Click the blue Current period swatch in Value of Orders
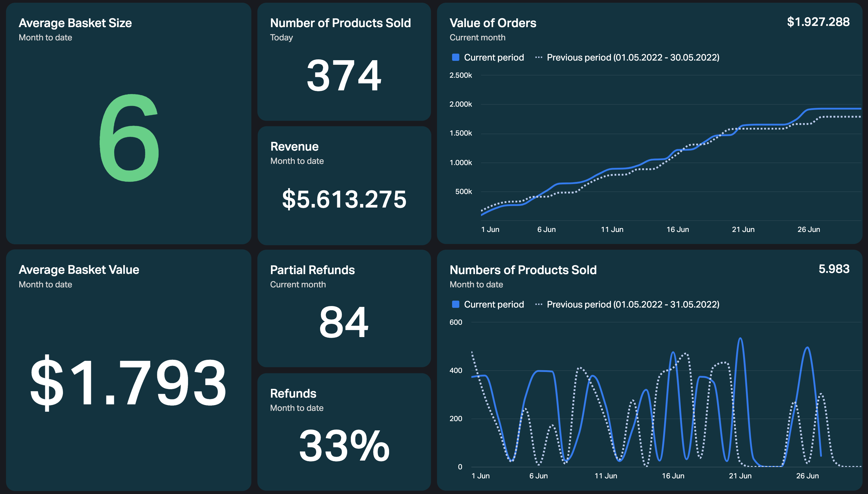The width and height of the screenshot is (868, 494). (456, 57)
